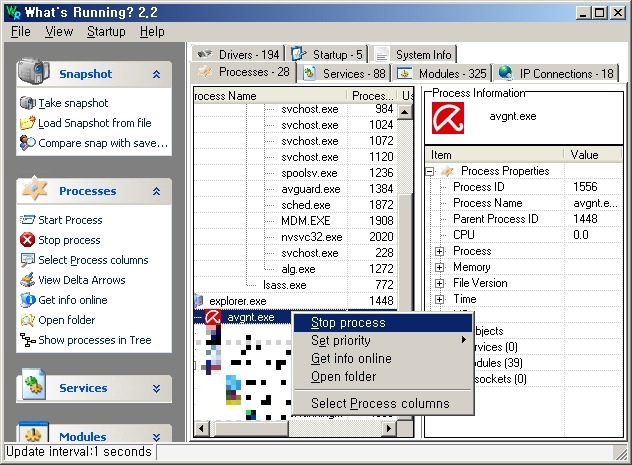Screen dimensions: 632x465
Task: Open the View menu
Action: (59, 31)
